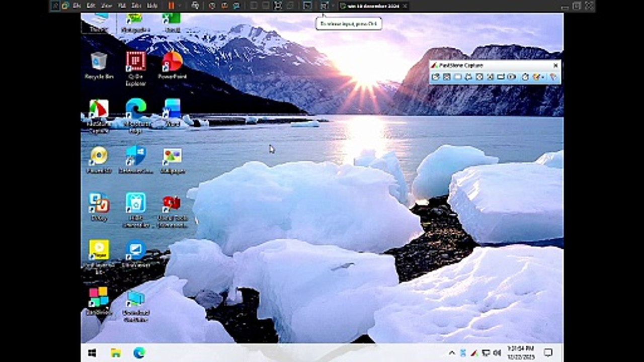
Task: Open the VMware View menu
Action: click(106, 6)
